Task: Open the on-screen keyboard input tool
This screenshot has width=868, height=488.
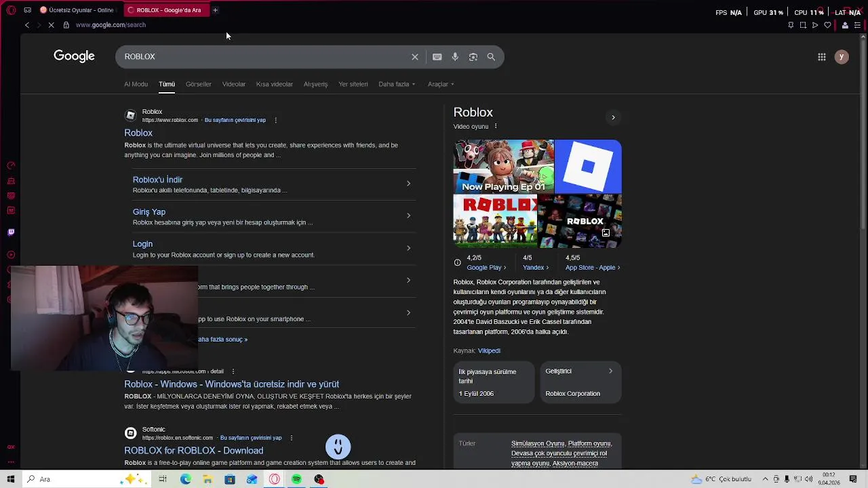Action: 437,57
